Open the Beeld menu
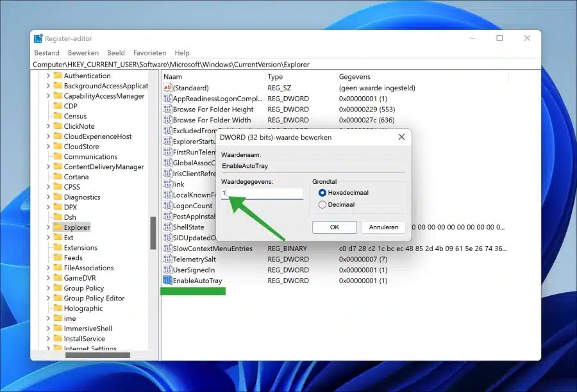The image size is (577, 392). click(x=116, y=53)
